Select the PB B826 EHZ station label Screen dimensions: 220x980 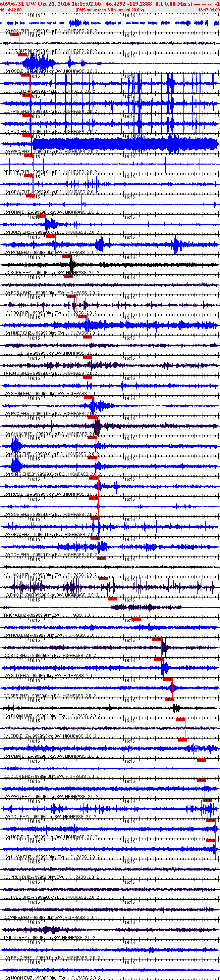(x=50, y=172)
